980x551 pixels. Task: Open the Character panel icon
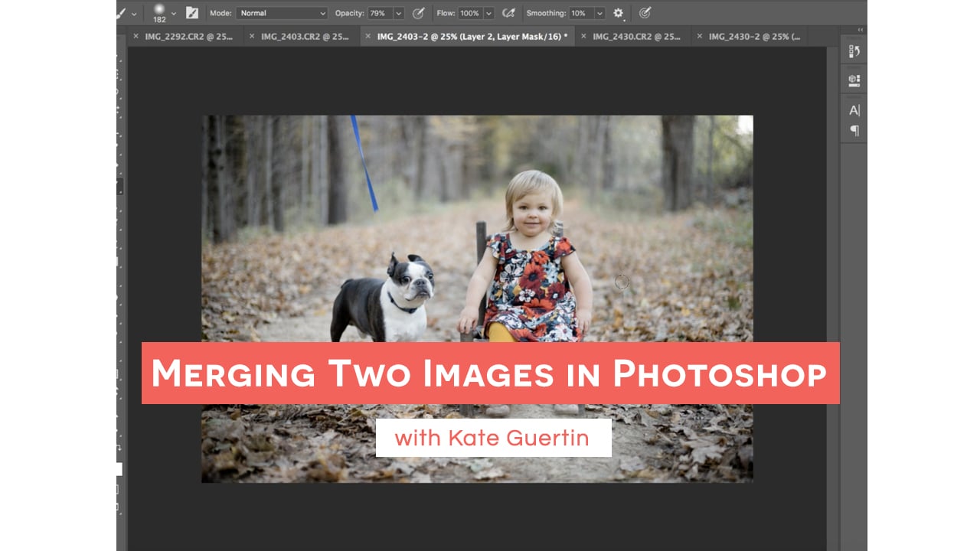pos(854,110)
